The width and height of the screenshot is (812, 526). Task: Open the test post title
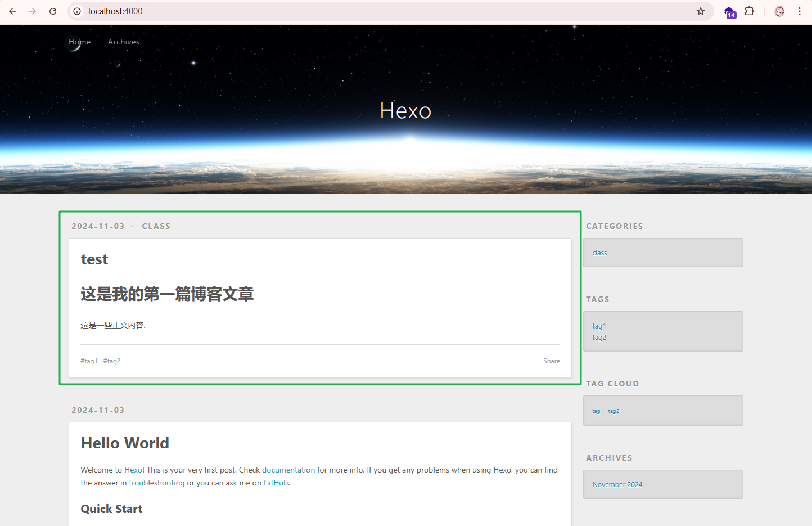click(x=94, y=259)
